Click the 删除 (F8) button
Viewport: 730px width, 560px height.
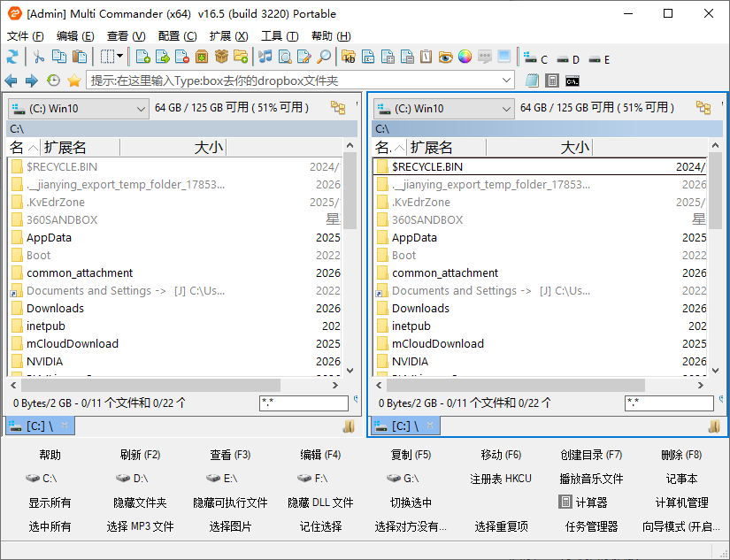[x=681, y=455]
